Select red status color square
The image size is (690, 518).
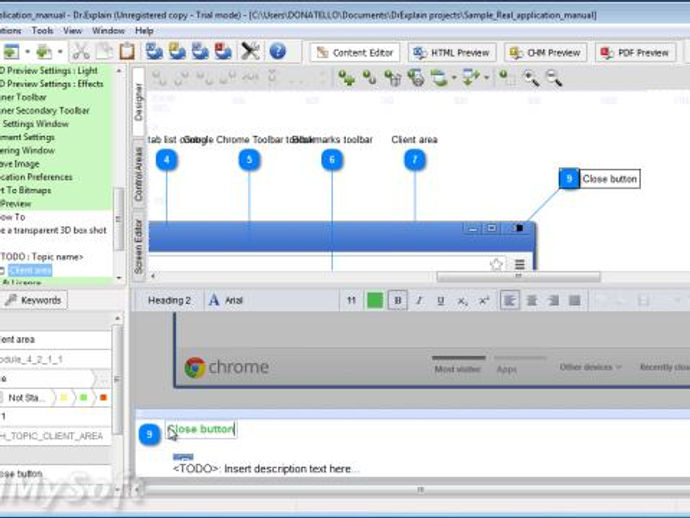pos(103,398)
